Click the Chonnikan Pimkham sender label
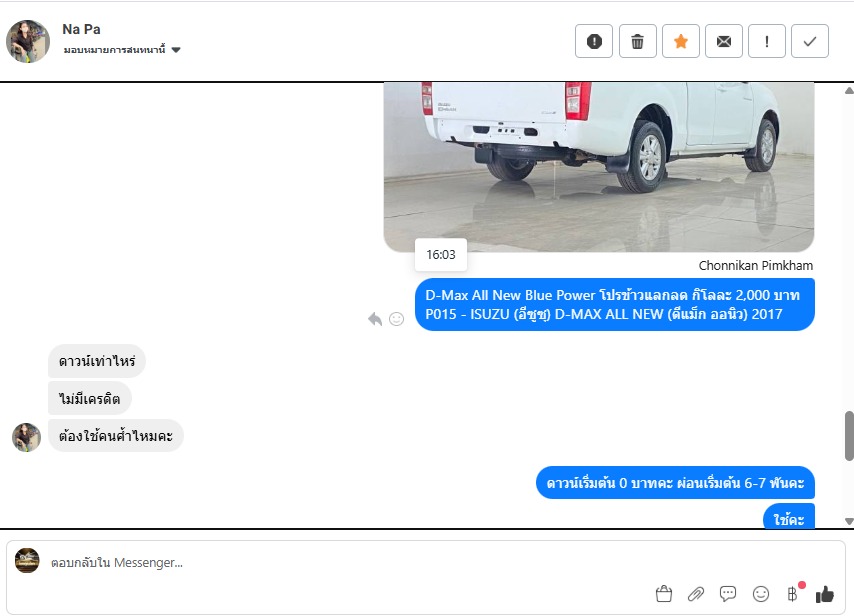854x616 pixels. 755,265
